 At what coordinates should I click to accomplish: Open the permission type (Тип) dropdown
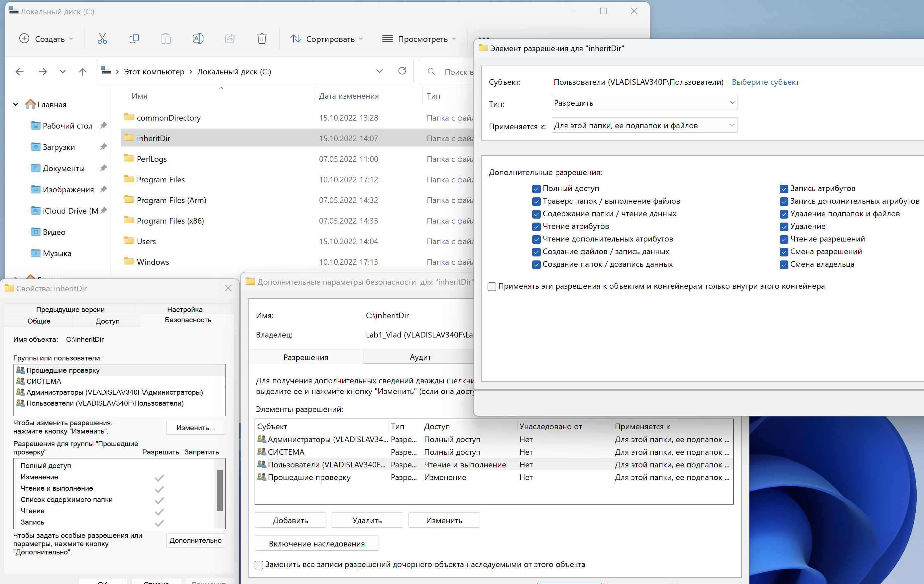644,103
